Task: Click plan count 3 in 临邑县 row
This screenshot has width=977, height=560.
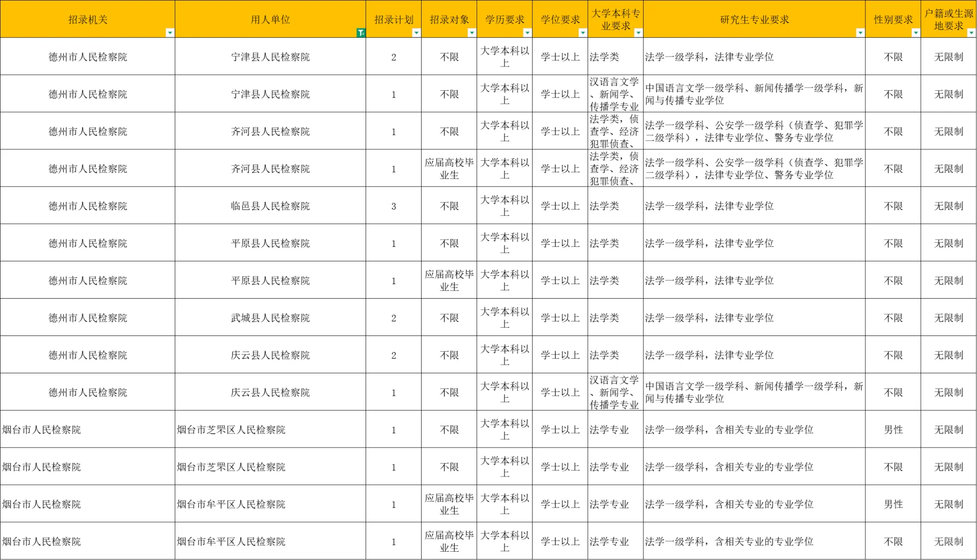Action: tap(394, 206)
